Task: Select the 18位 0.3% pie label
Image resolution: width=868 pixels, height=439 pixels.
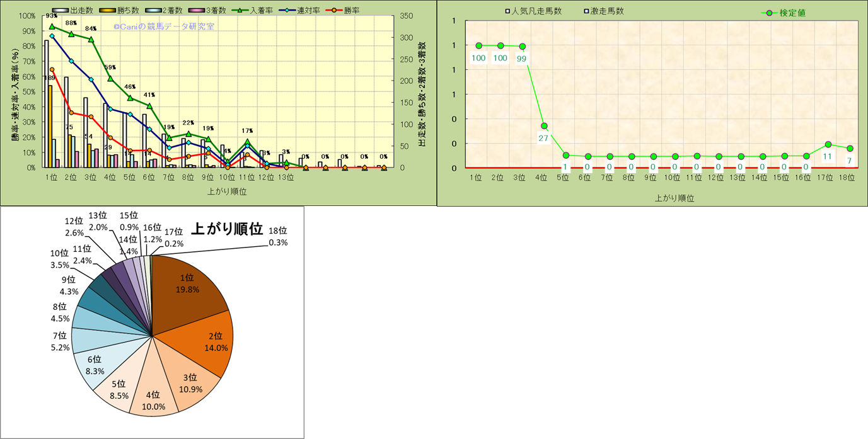Action: coord(278,237)
